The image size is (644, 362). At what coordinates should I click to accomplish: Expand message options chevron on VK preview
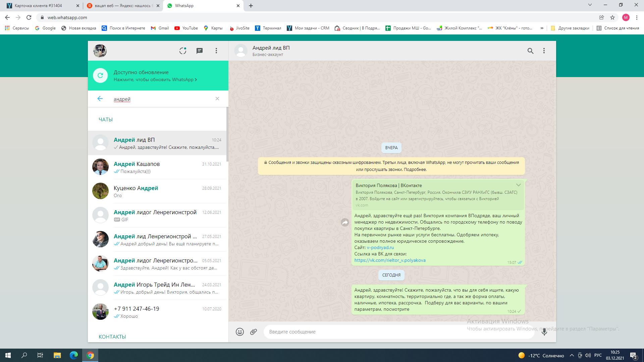[519, 185]
